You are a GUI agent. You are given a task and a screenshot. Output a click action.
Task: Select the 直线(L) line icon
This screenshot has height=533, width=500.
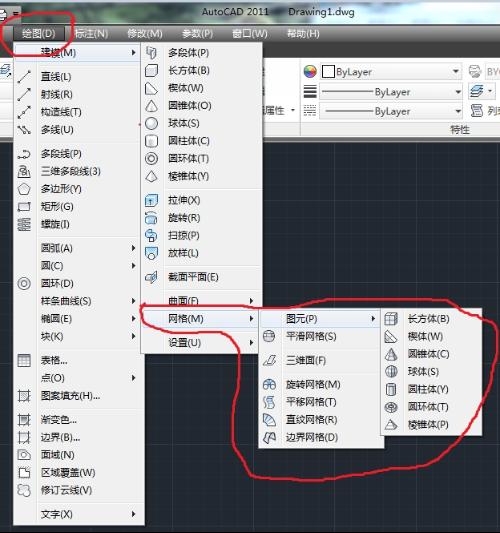[24, 77]
